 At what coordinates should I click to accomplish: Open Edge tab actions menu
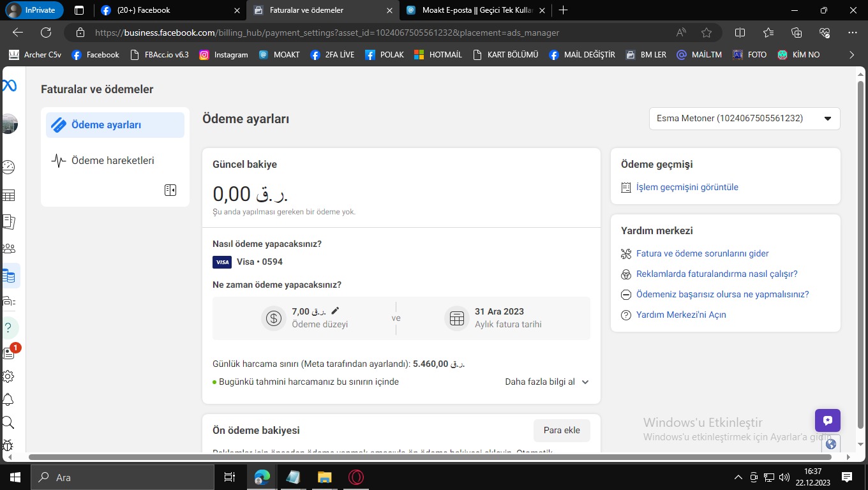tap(79, 10)
